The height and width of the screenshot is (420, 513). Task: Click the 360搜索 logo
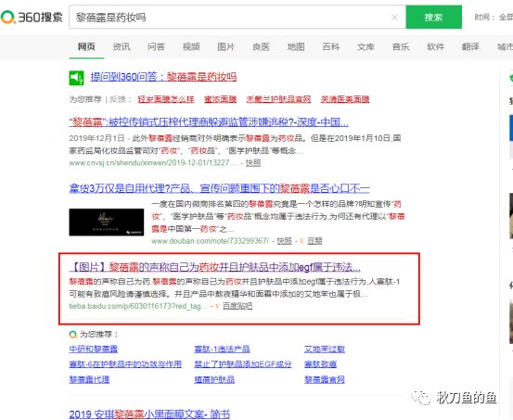(32, 17)
